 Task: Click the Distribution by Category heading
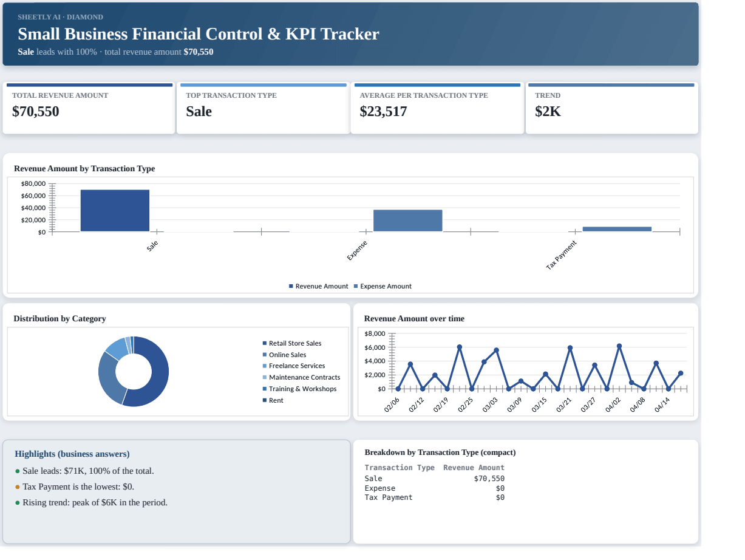[60, 319]
